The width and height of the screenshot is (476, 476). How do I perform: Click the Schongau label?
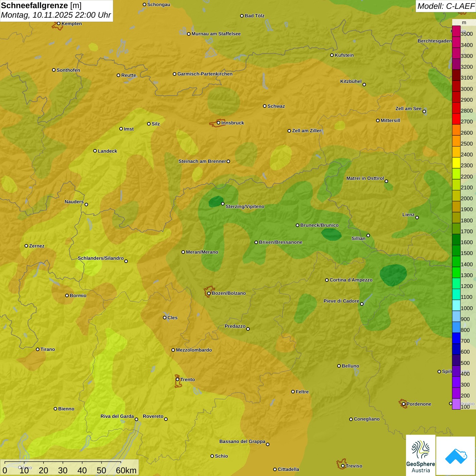point(158,4)
